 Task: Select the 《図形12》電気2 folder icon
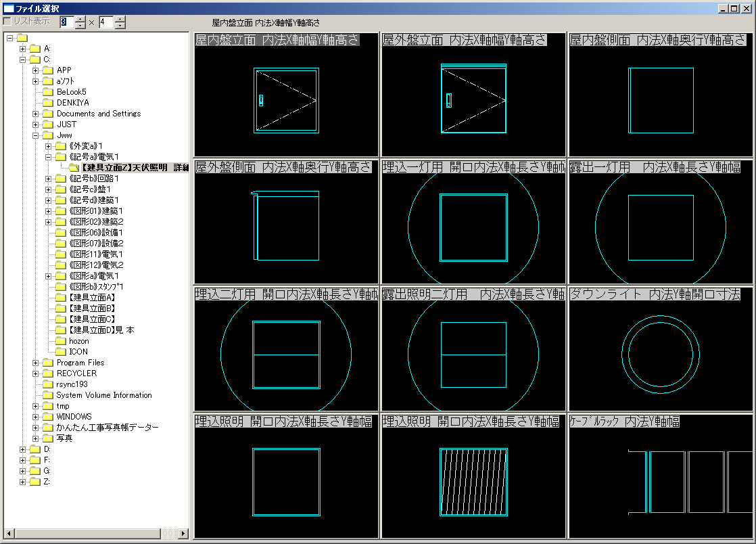tap(61, 265)
